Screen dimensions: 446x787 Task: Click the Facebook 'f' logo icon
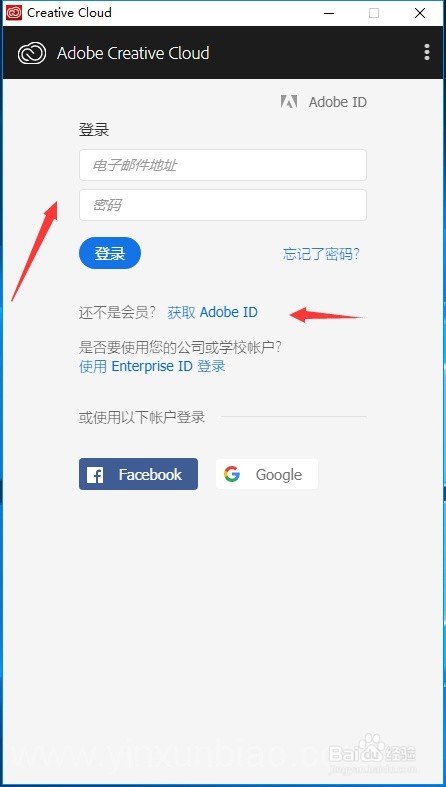pos(95,474)
